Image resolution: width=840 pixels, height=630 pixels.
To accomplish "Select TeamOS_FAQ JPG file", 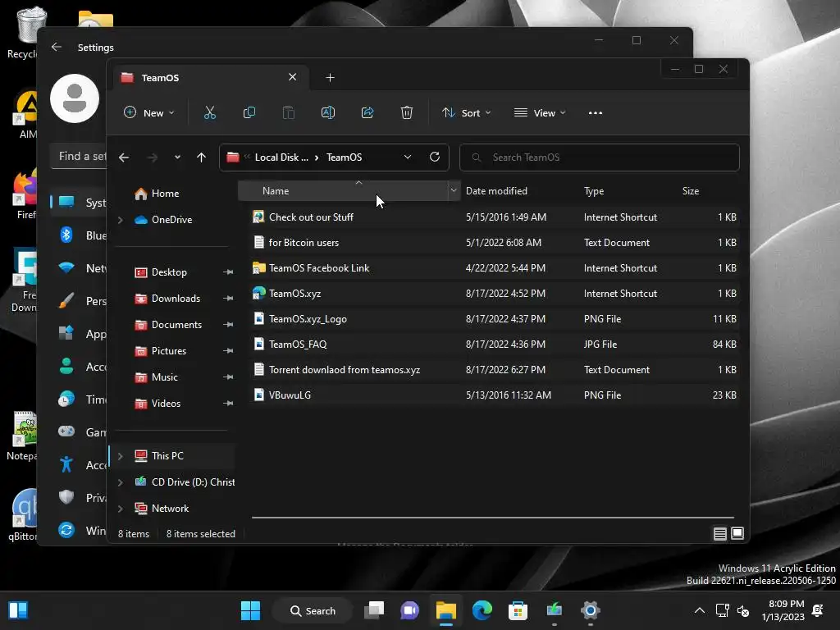I will 493,345.
